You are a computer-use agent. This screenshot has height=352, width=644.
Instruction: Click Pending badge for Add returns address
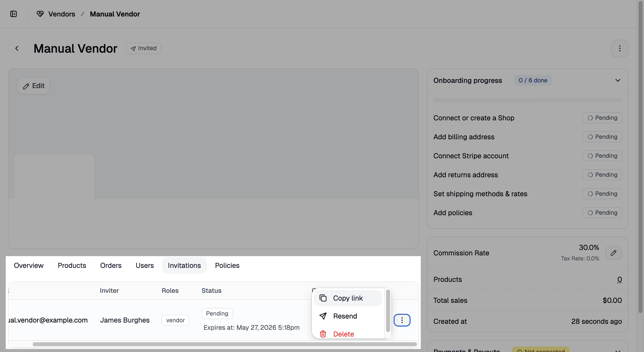[602, 175]
